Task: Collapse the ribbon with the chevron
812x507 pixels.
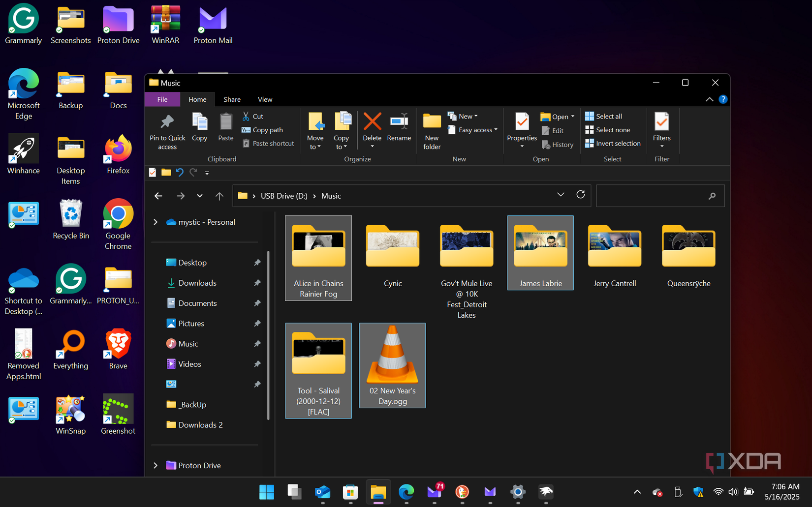Action: [x=710, y=99]
